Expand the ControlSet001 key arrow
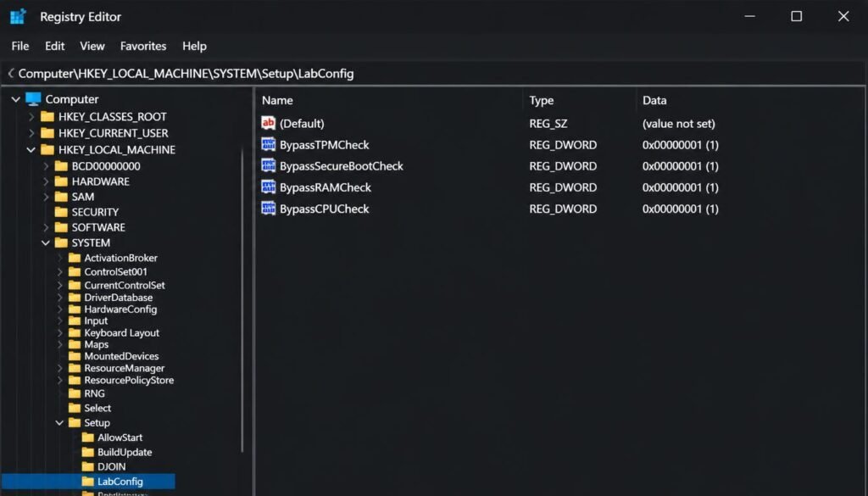 coord(60,272)
